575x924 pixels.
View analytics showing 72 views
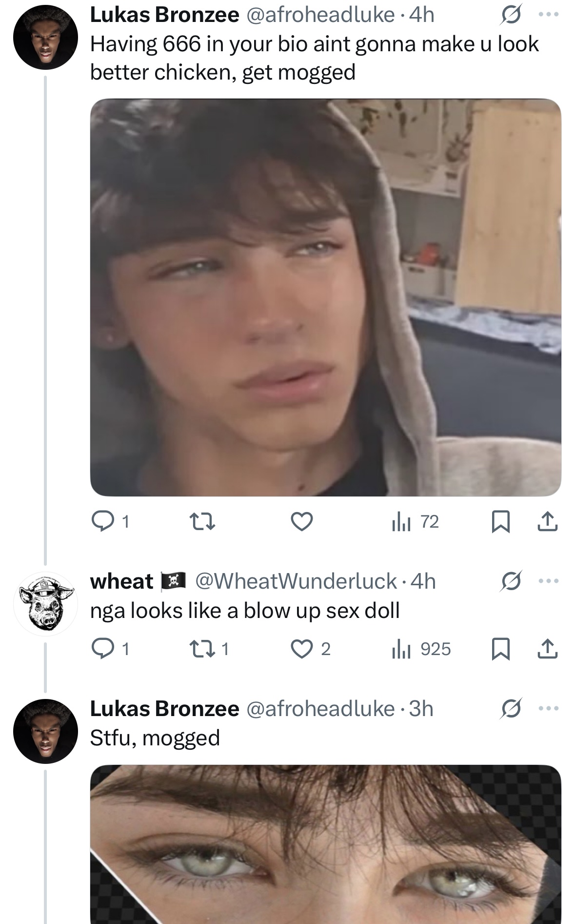coord(415,522)
